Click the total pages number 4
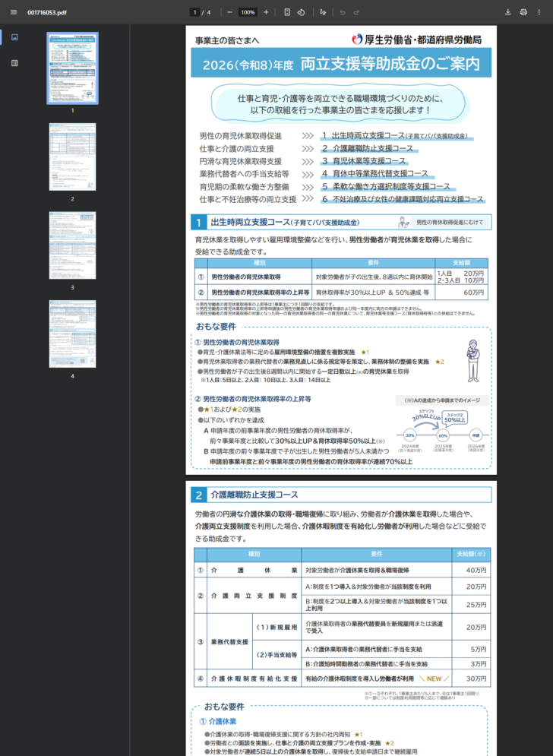The height and width of the screenshot is (756, 553). 208,12
